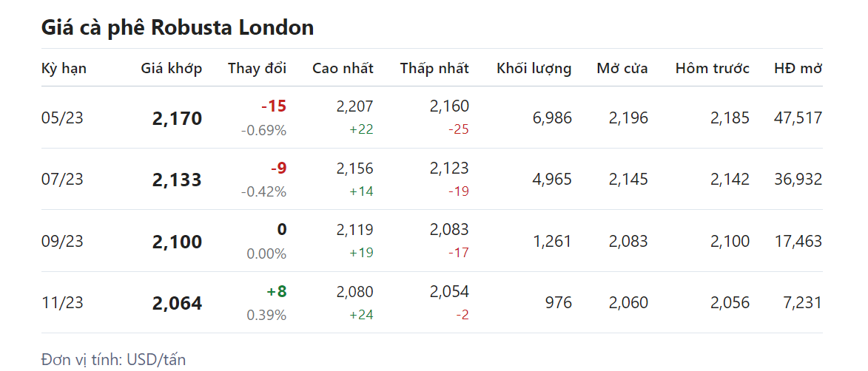Image resolution: width=868 pixels, height=371 pixels.
Task: Select the 47,517 open interest value
Action: point(797,118)
